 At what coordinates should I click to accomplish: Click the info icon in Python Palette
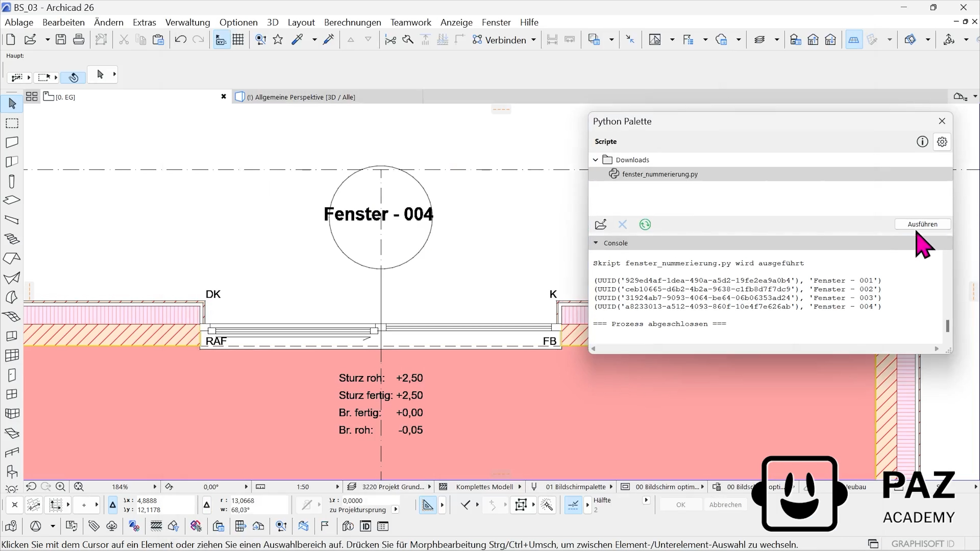922,142
